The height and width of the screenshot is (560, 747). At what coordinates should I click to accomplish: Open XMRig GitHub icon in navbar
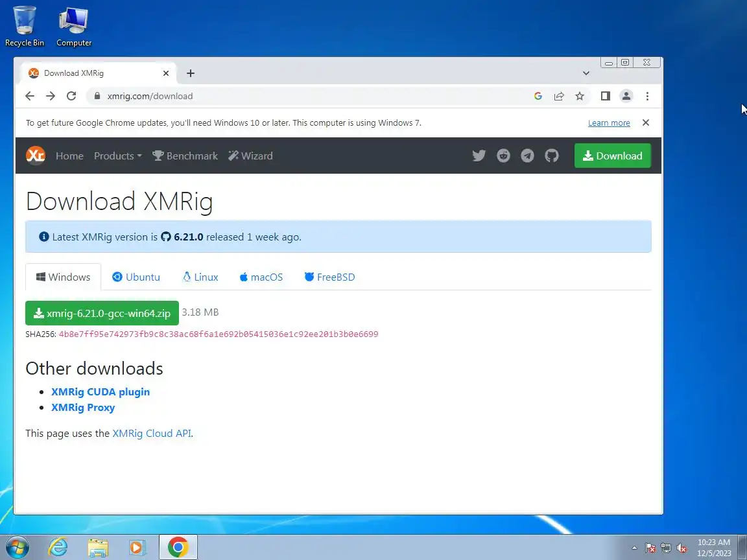coord(552,156)
